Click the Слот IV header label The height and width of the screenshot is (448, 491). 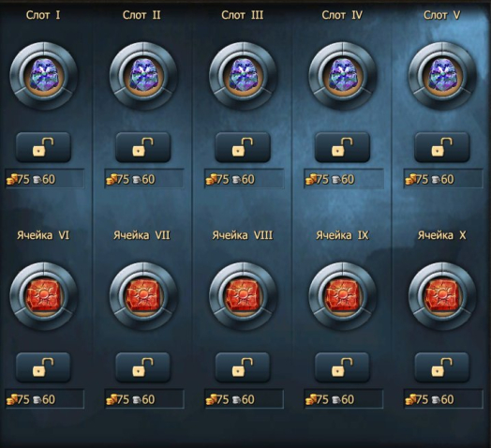[x=342, y=15]
